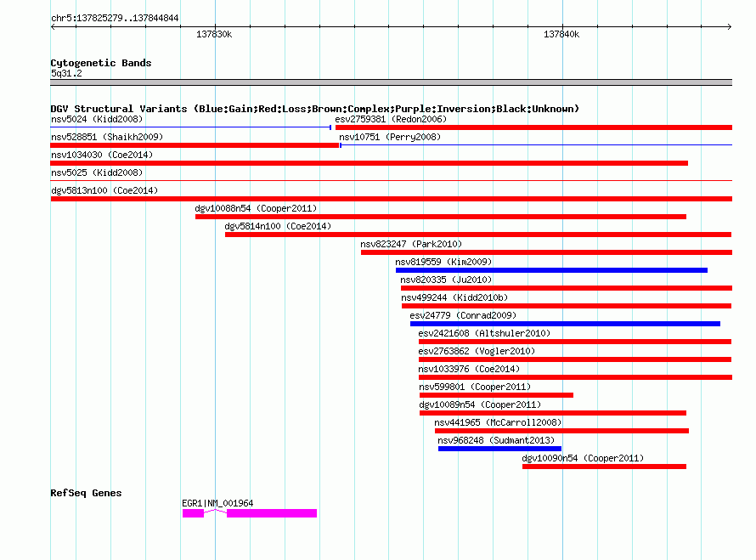
Task: Click the Cytogenetic Bands track title
Action: (101, 63)
